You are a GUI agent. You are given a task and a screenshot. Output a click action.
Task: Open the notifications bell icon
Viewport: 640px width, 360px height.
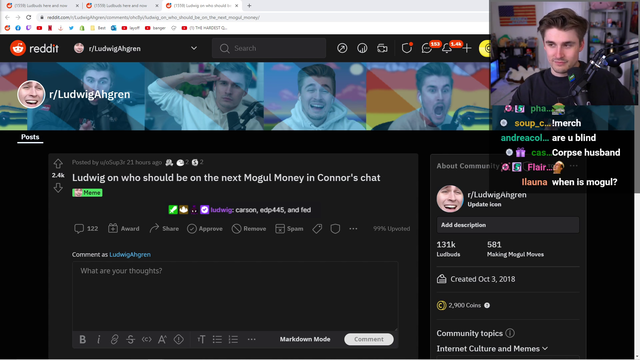click(x=447, y=49)
